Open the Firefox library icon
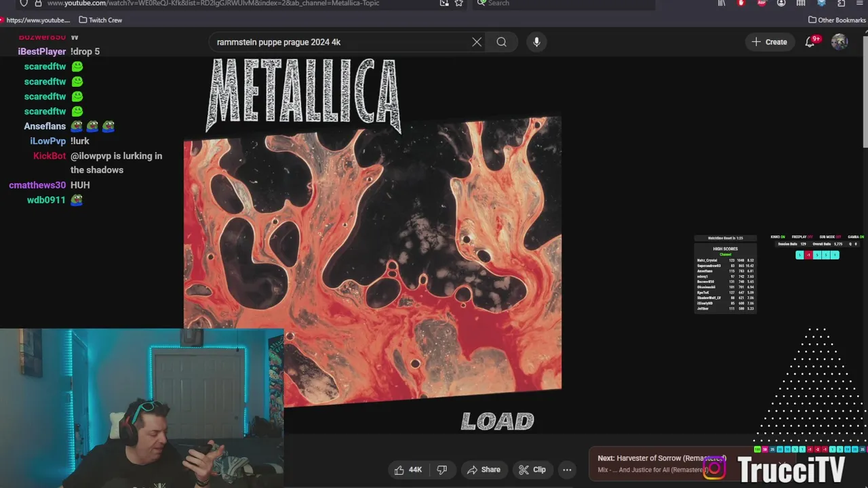Viewport: 868px width, 488px height. [722, 3]
